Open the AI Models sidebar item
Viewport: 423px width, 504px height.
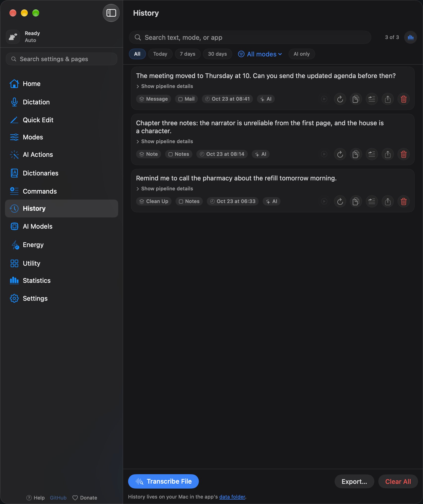[x=62, y=226]
